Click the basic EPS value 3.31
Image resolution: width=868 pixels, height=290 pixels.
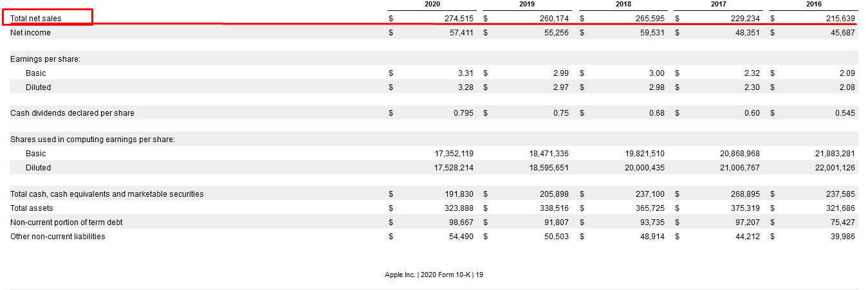point(466,73)
